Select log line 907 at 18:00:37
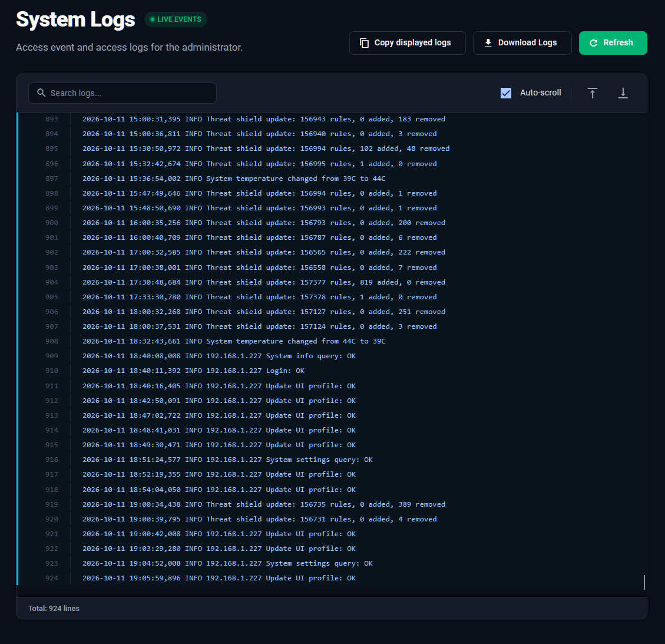 pos(332,326)
